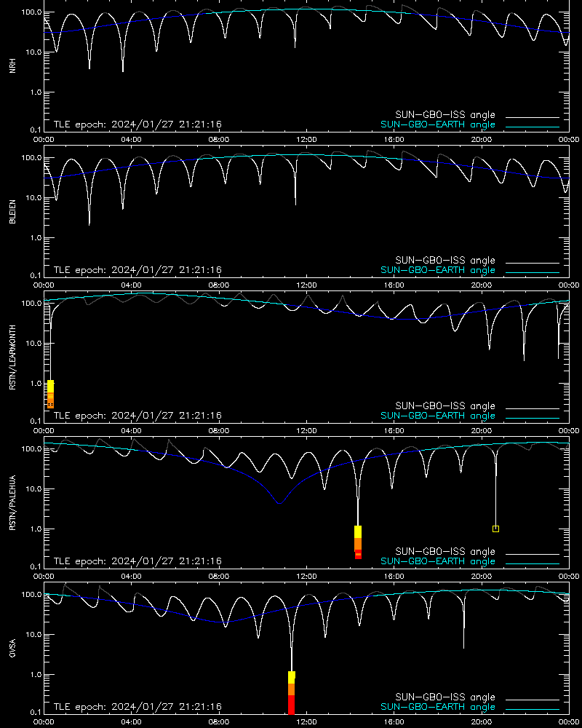Click the 0.1 y-axis value in NRH panel
The image size is (582, 728).
(35, 130)
